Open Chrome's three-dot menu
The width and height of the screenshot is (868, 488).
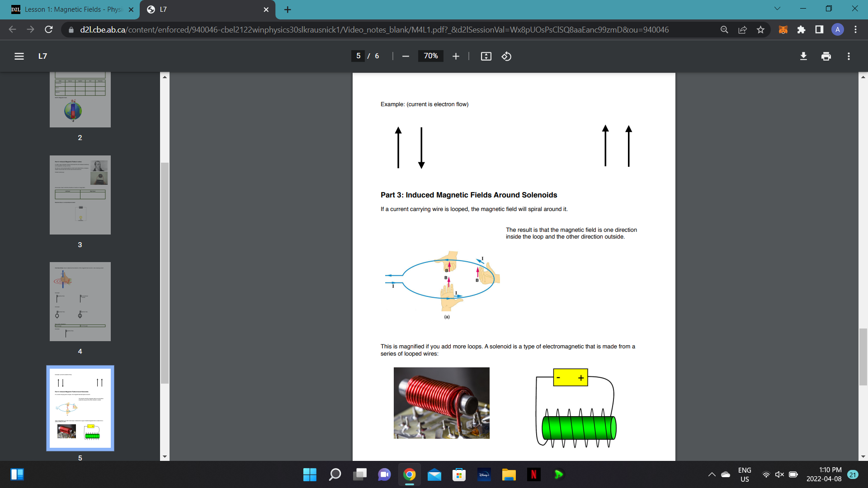(855, 29)
